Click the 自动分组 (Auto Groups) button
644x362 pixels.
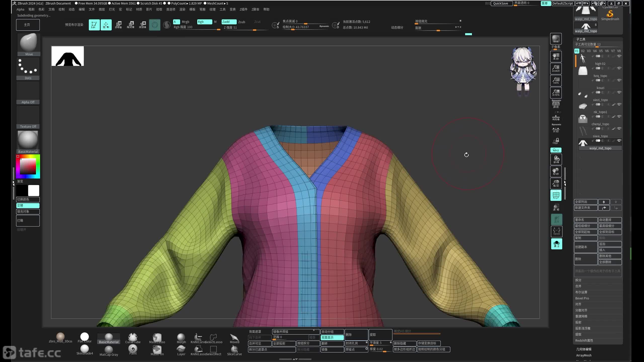point(332,332)
